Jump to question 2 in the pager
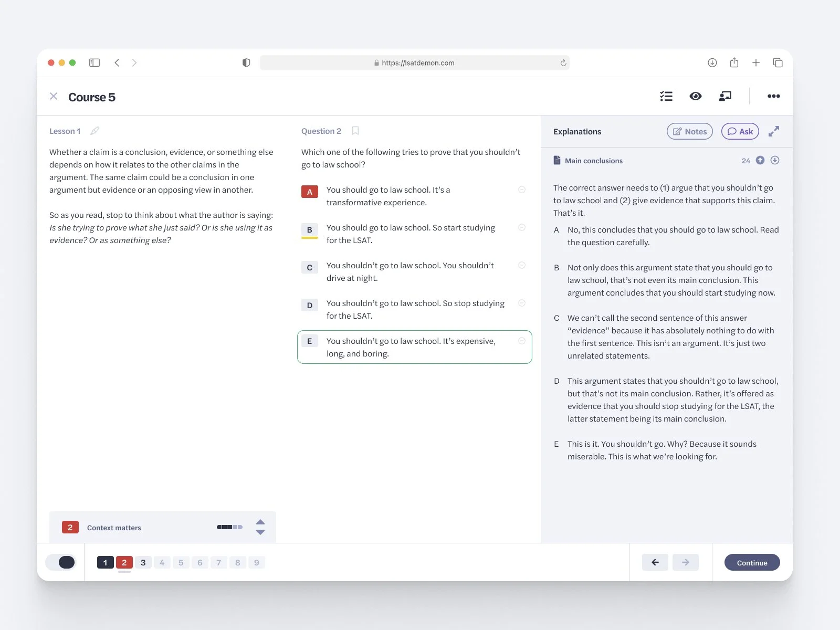This screenshot has width=840, height=630. point(124,562)
